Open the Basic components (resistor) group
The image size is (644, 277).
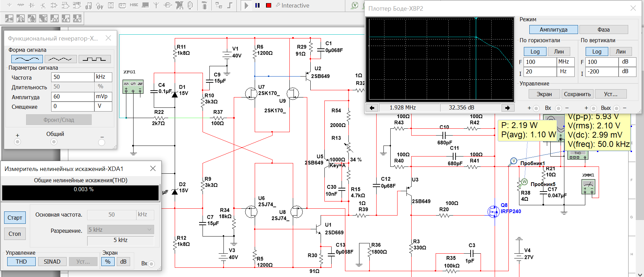(21, 5)
